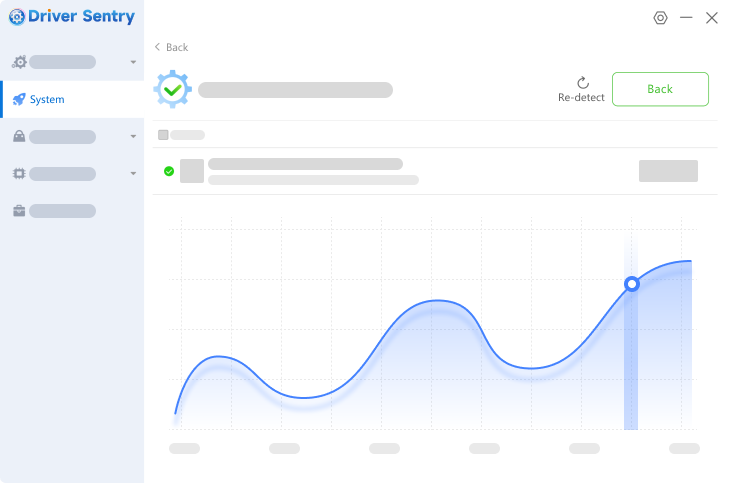729x483 pixels.
Task: Click the large gear checkmark status icon
Action: click(x=172, y=89)
